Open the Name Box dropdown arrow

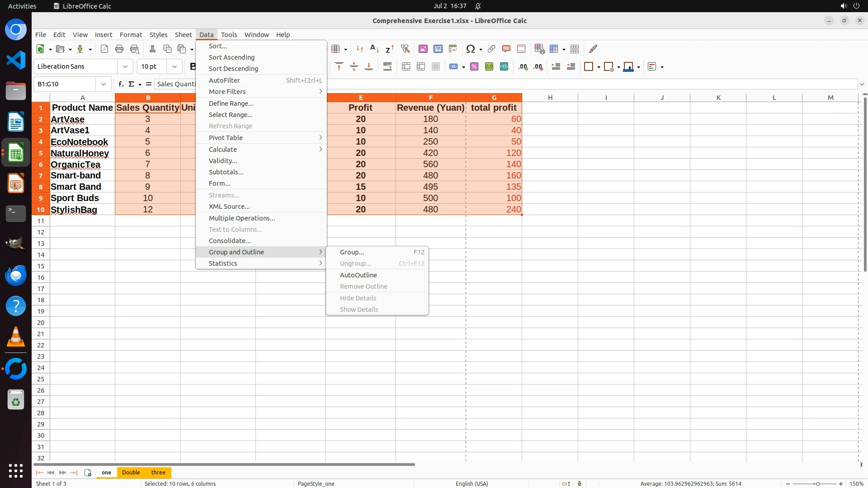point(104,84)
